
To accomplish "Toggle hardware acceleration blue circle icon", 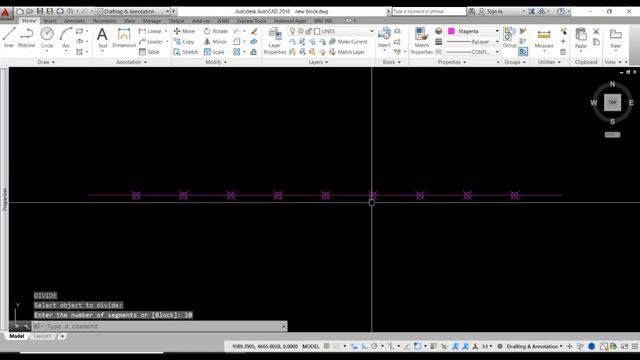I will (591, 346).
